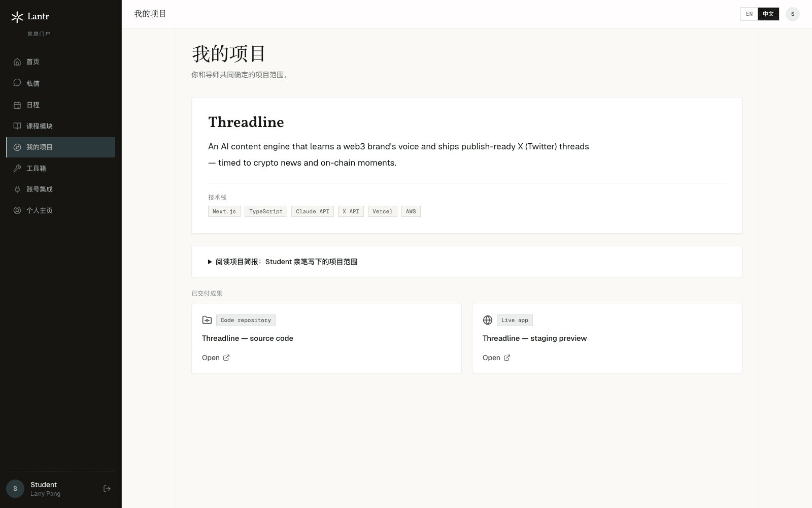Open 日程 from the sidebar
The height and width of the screenshot is (508, 812).
pyautogui.click(x=60, y=105)
